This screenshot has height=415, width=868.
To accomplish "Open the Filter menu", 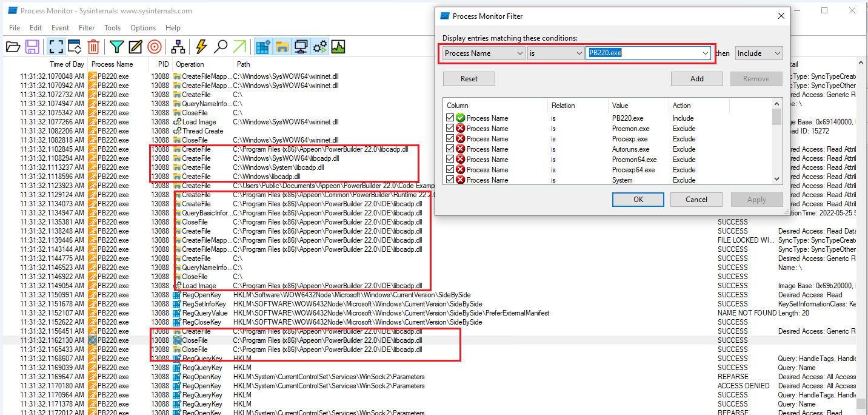I will tap(87, 28).
